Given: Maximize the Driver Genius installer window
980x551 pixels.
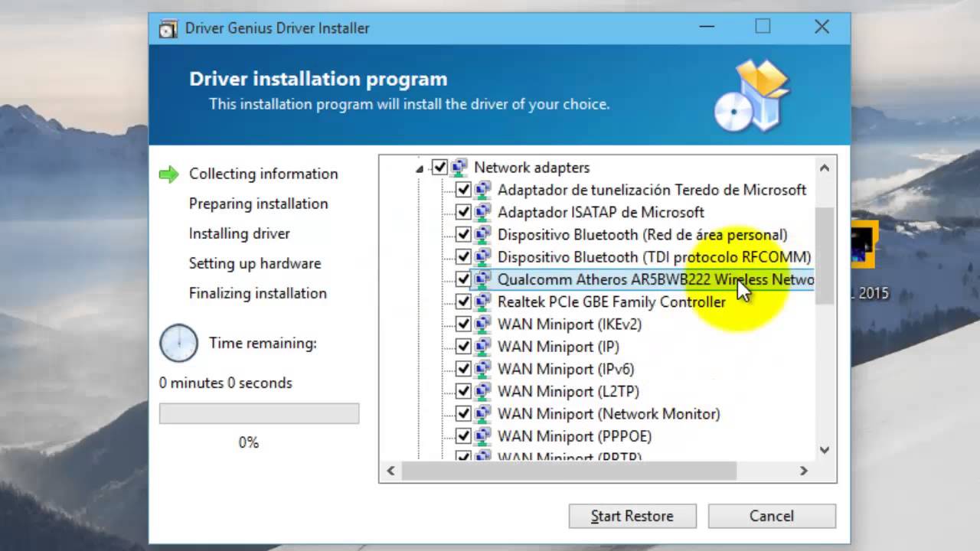Looking at the screenshot, I should 763,27.
